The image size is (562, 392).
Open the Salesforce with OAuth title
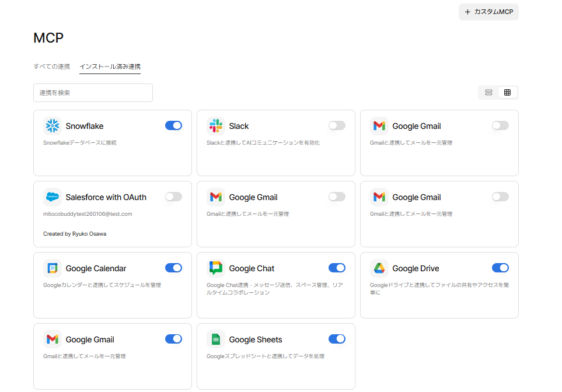click(106, 197)
